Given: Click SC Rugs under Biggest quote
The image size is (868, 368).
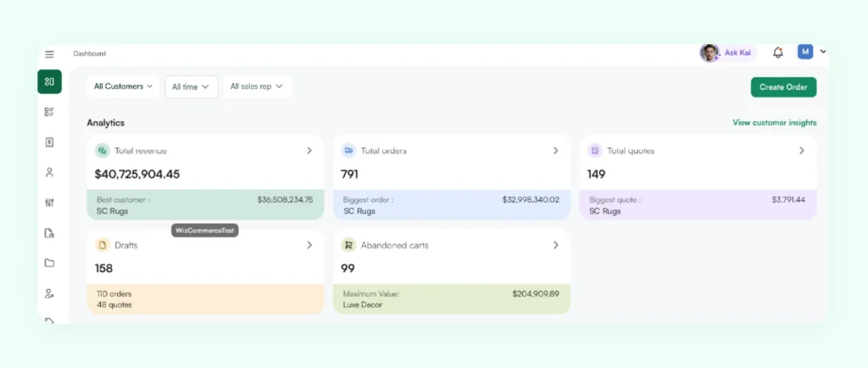Looking at the screenshot, I should tap(605, 211).
